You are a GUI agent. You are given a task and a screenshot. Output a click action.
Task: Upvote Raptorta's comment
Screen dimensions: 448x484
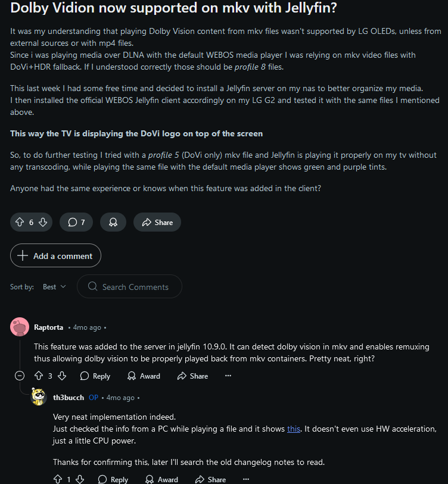click(39, 376)
